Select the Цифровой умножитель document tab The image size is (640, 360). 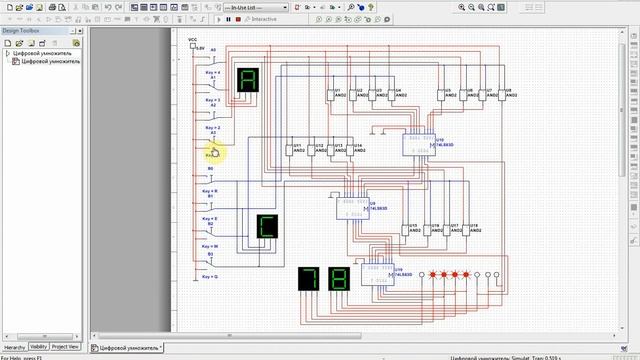click(127, 348)
